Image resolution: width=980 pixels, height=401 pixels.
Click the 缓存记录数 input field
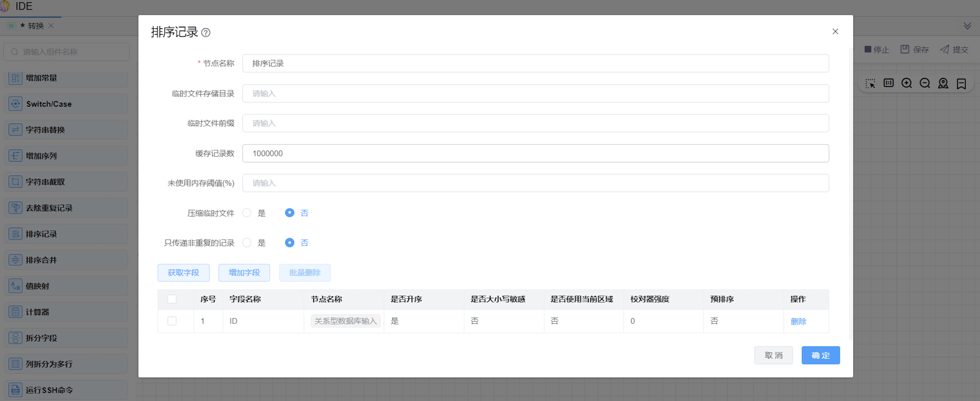[x=535, y=153]
